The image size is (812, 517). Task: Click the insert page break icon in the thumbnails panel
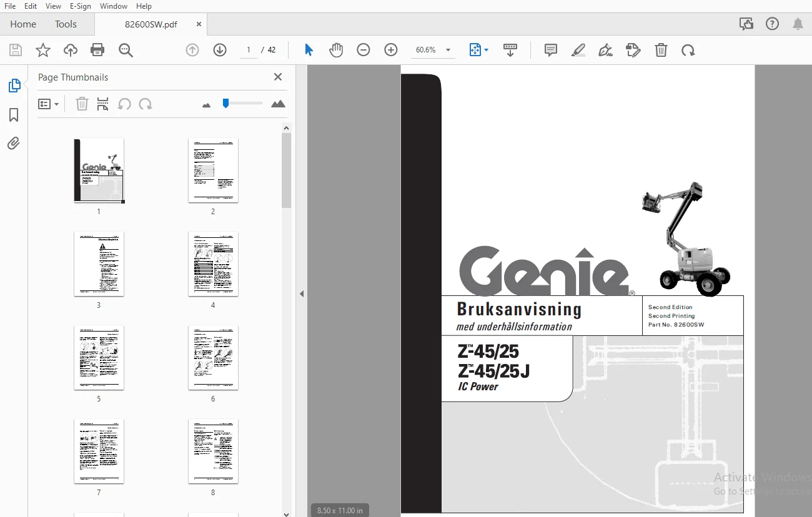pyautogui.click(x=103, y=104)
